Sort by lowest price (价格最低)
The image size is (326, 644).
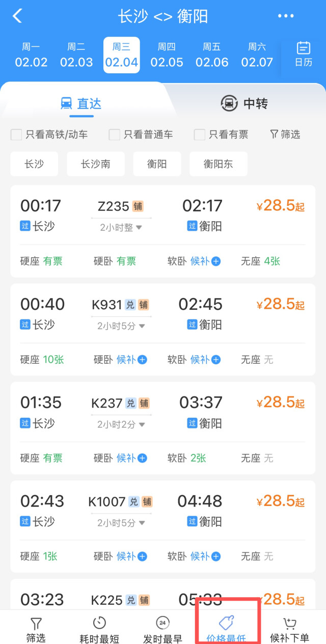[226, 629]
